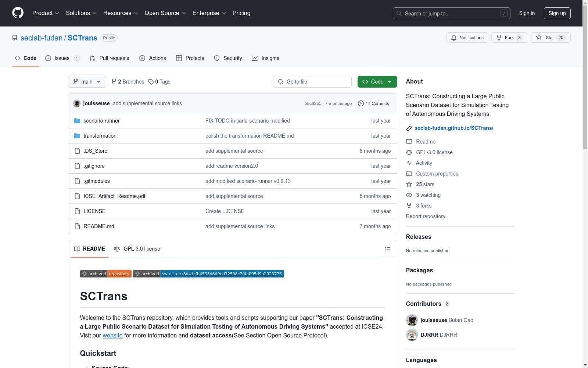Open README outline list icon

point(387,249)
